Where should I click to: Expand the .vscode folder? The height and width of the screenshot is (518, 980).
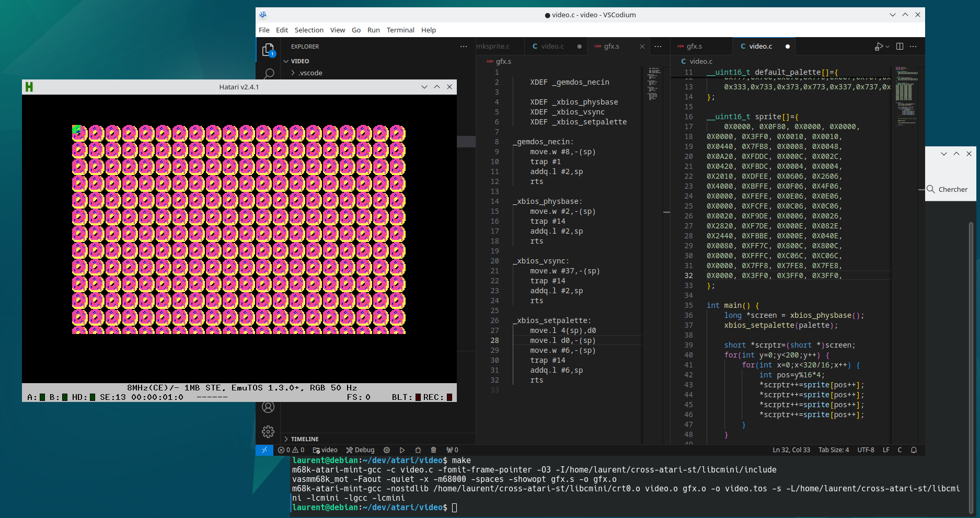(378, 73)
